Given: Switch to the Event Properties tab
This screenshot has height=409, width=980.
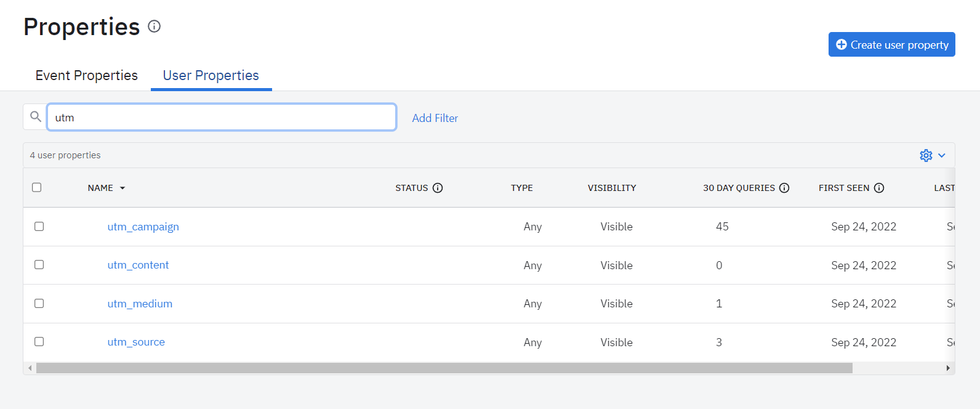Looking at the screenshot, I should (87, 75).
